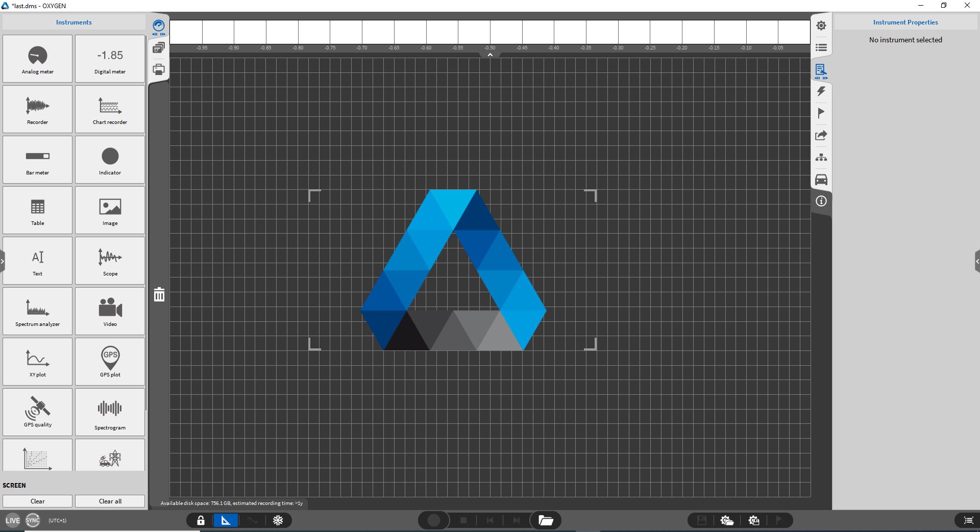The height and width of the screenshot is (532, 980).
Task: Open the car icon panel
Action: (821, 179)
